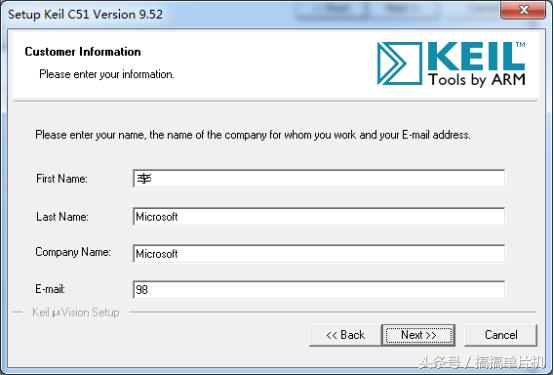This screenshot has height=375, width=554.
Task: Click the 'First Name:' label
Action: coord(62,178)
